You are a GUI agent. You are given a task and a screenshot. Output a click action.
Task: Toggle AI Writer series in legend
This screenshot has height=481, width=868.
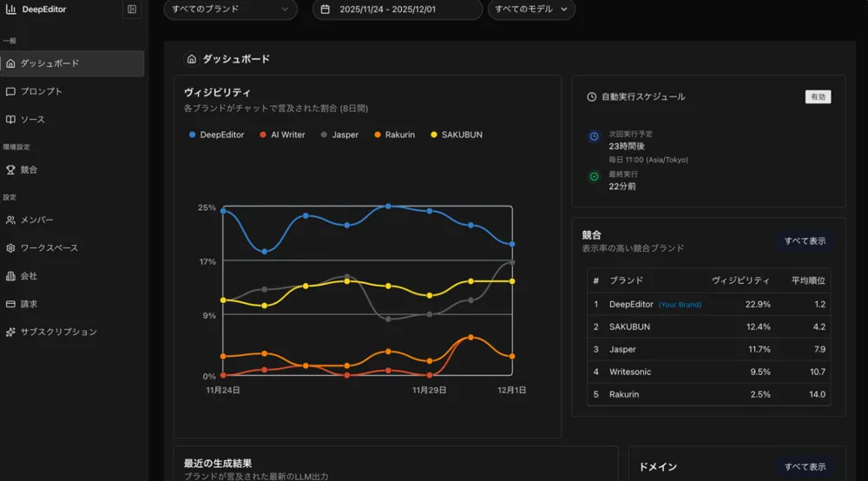point(282,135)
